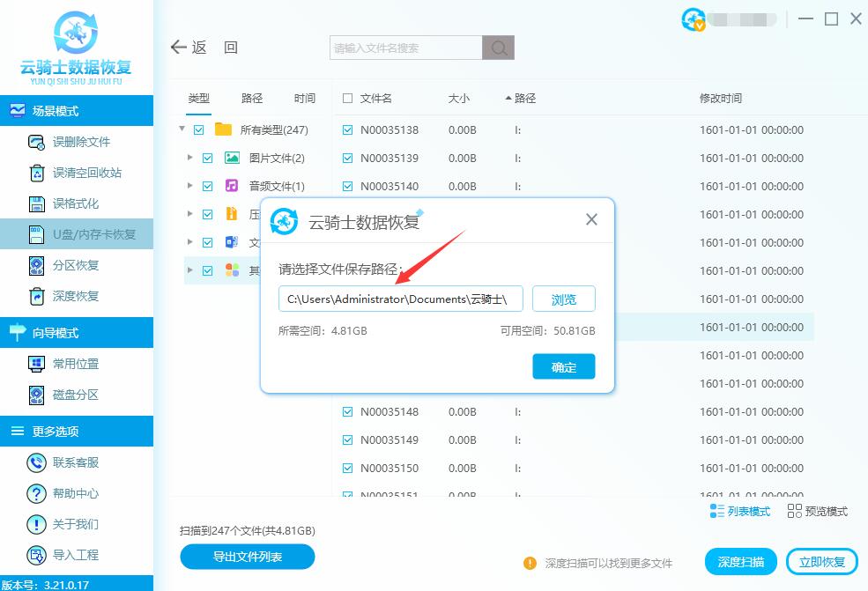
Task: Uncheck file N00035149
Action: coord(348,440)
